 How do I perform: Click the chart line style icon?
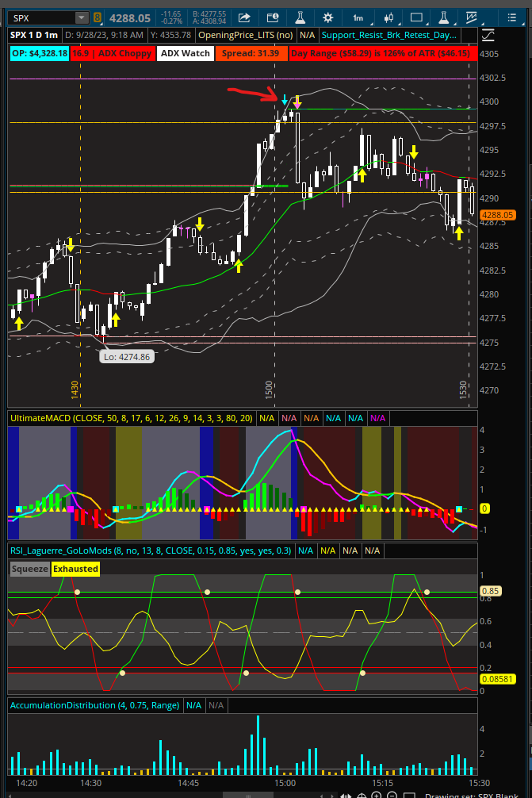tap(471, 17)
